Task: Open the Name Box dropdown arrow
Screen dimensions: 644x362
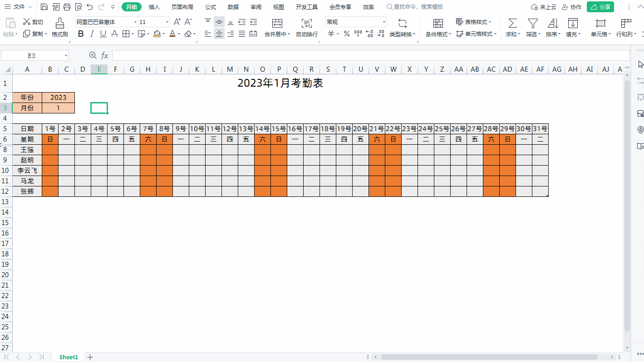Action: [66, 55]
